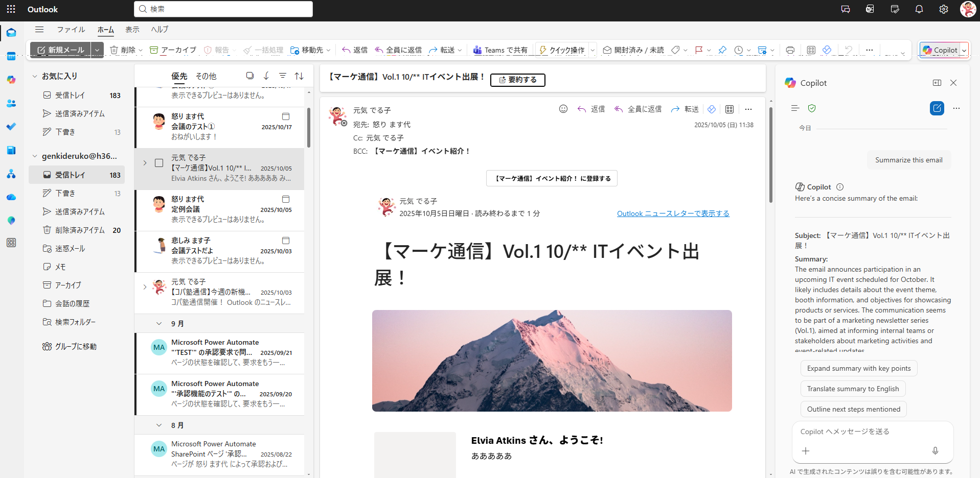
Task: Open the 表示 ribbon tab
Action: coord(132,30)
